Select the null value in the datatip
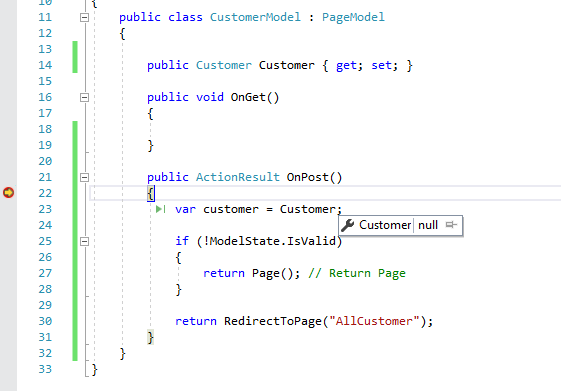Screen dimensions: 561x391 (428, 225)
